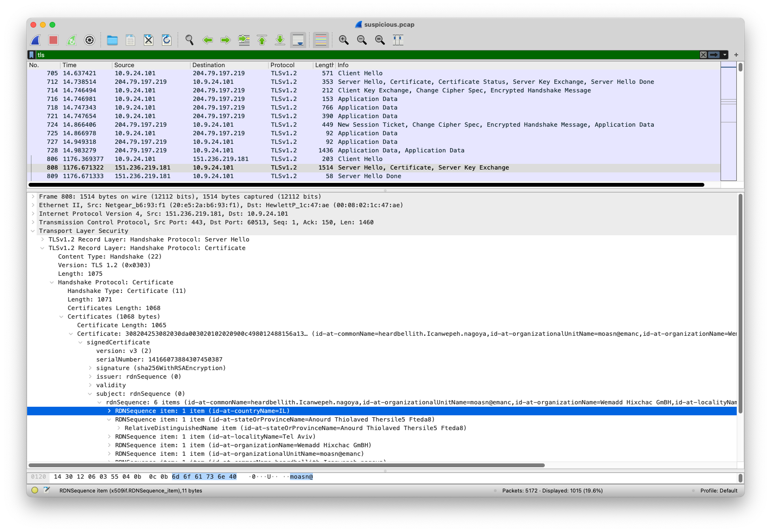Select packet 705 Client Hello
Image resolution: width=771 pixels, height=532 pixels.
[x=374, y=73]
